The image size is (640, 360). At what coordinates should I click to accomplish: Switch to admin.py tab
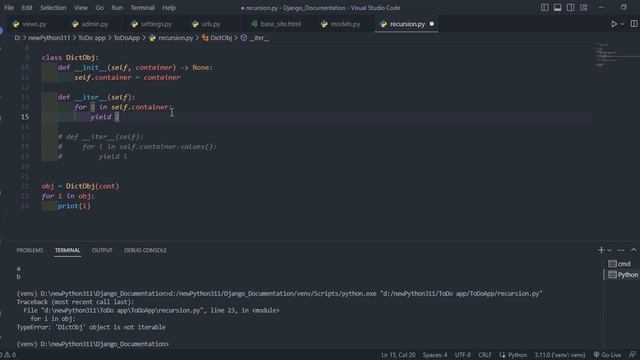pyautogui.click(x=95, y=24)
